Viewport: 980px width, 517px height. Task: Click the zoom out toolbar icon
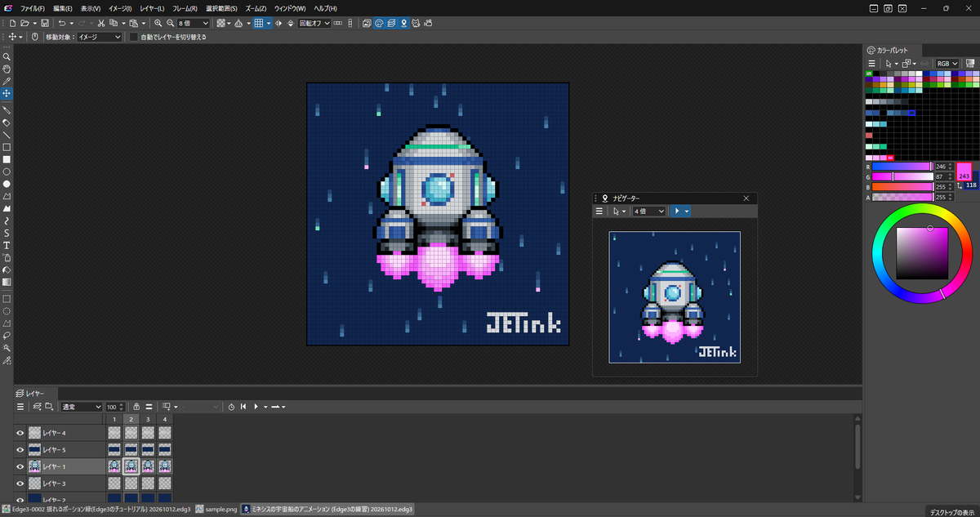(170, 23)
